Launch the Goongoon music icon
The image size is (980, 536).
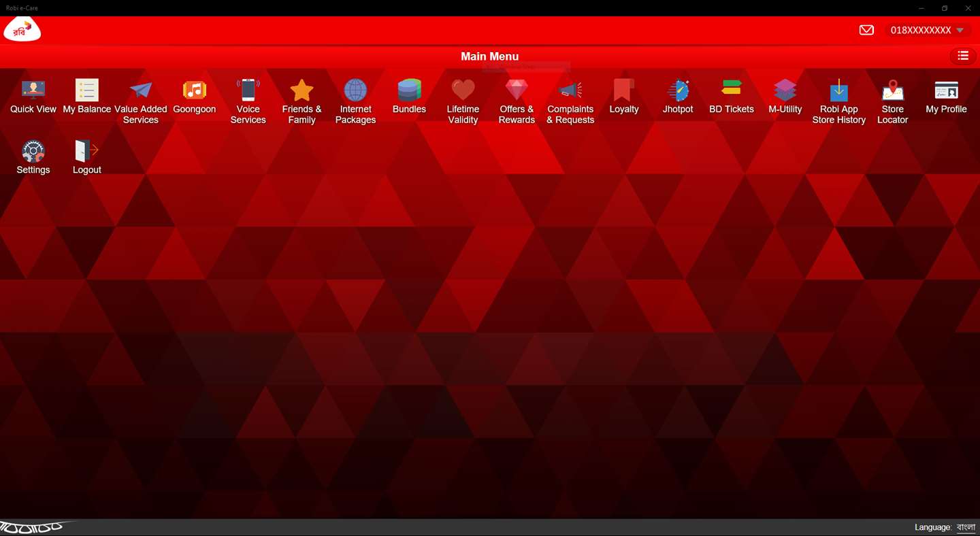point(195,90)
